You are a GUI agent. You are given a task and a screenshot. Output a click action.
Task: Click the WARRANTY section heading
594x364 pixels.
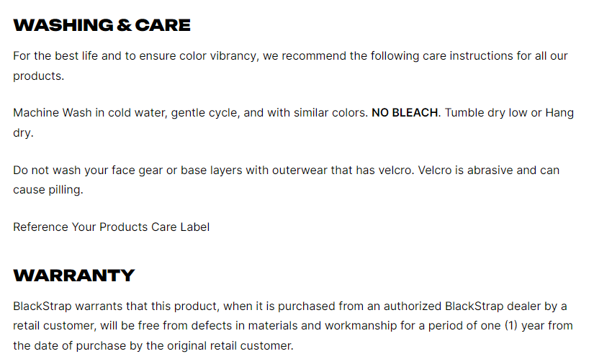pos(73,276)
